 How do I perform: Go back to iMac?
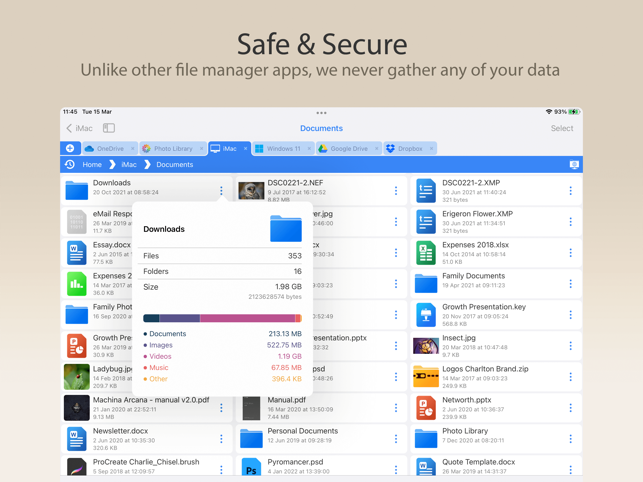[80, 128]
